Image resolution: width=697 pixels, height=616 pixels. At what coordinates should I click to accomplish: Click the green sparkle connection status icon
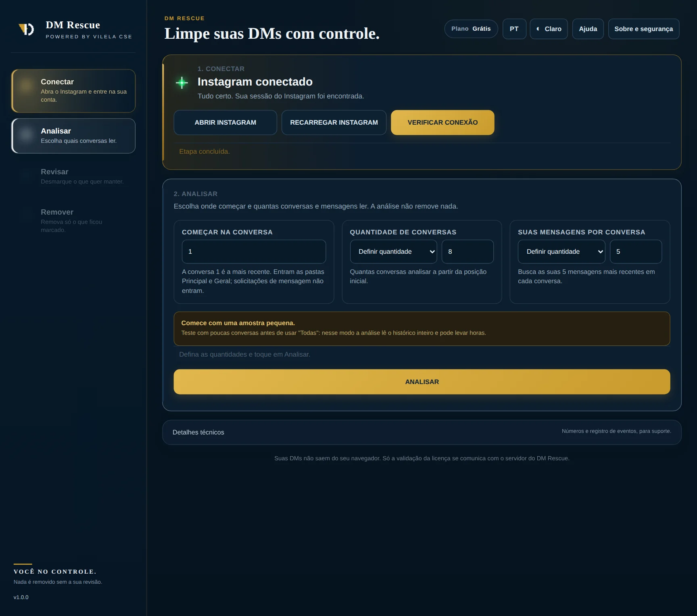(182, 83)
